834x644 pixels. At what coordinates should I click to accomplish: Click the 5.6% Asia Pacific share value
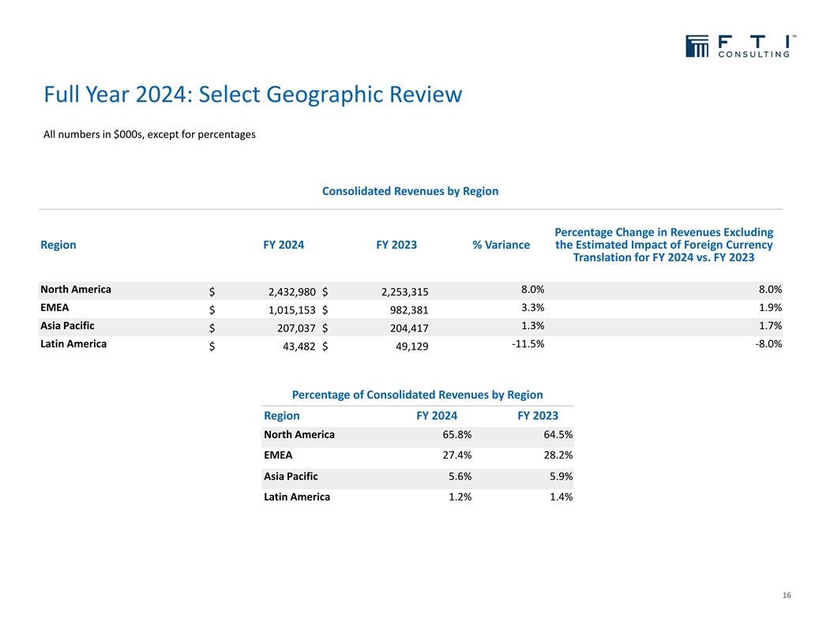click(460, 476)
